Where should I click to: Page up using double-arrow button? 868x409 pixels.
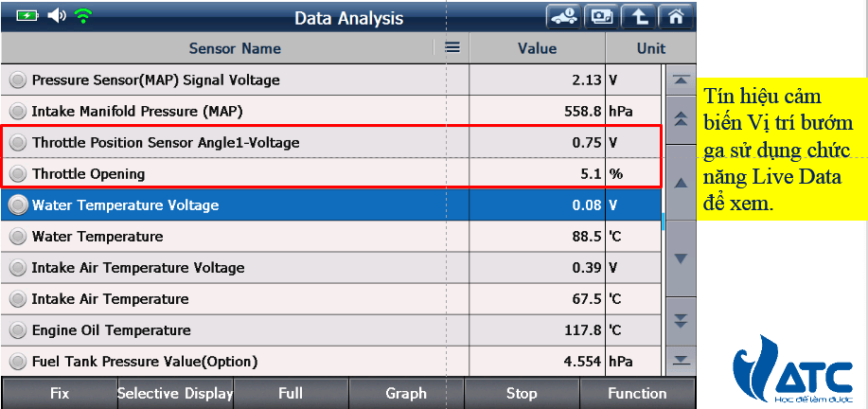point(680,119)
